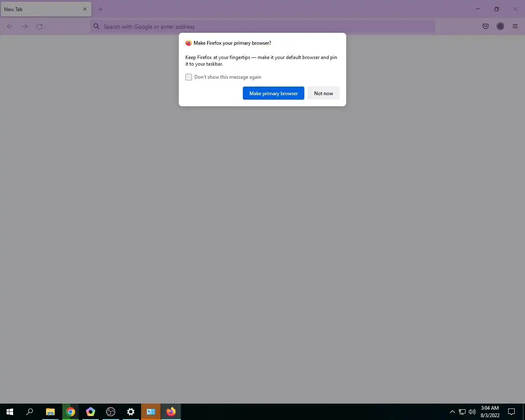Open Save to Pocket icon

(x=486, y=26)
